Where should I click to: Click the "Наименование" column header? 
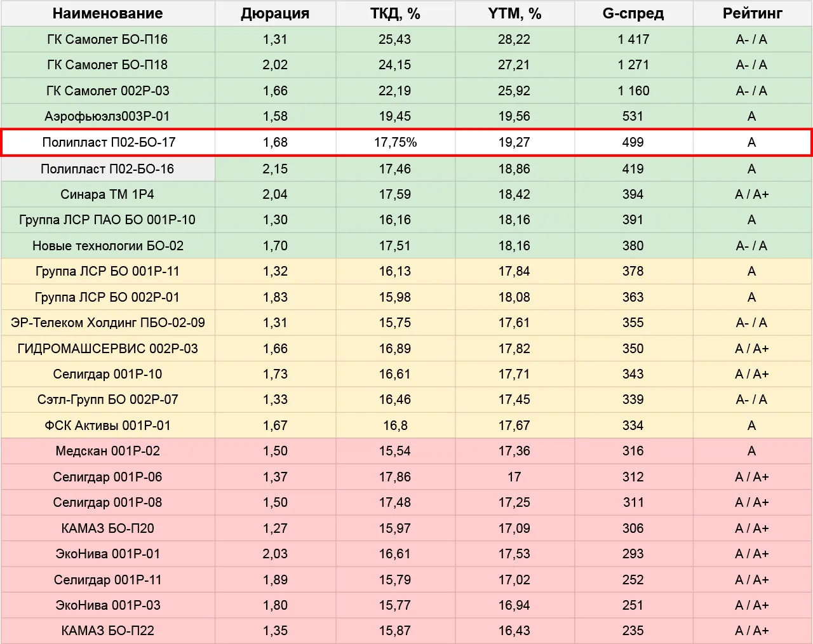click(107, 13)
